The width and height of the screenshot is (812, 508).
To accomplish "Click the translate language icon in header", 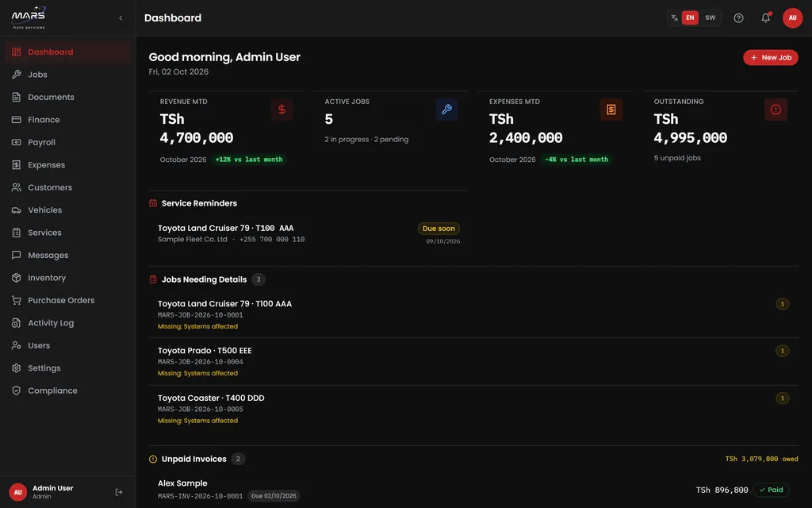I will pyautogui.click(x=674, y=17).
